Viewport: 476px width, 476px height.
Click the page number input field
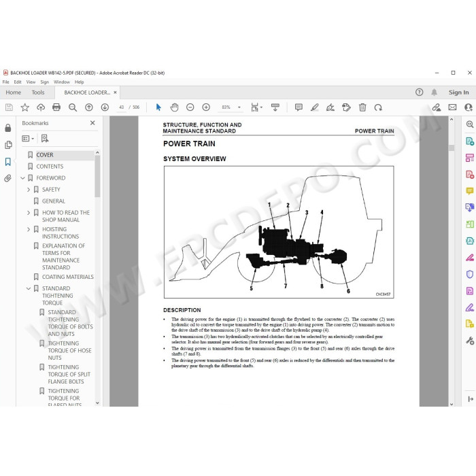(122, 107)
